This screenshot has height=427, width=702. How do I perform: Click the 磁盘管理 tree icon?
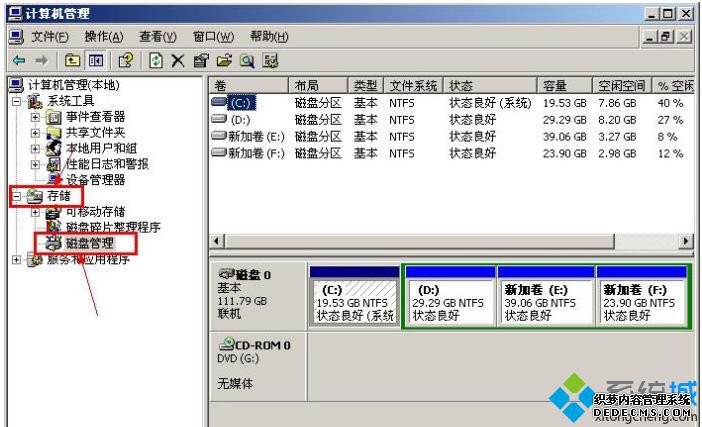click(x=53, y=243)
